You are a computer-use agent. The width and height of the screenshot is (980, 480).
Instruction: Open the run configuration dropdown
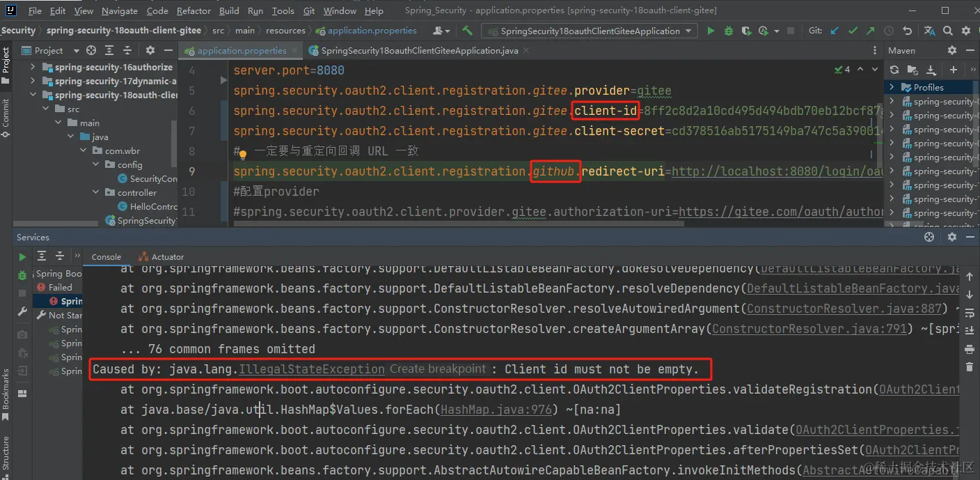(590, 31)
